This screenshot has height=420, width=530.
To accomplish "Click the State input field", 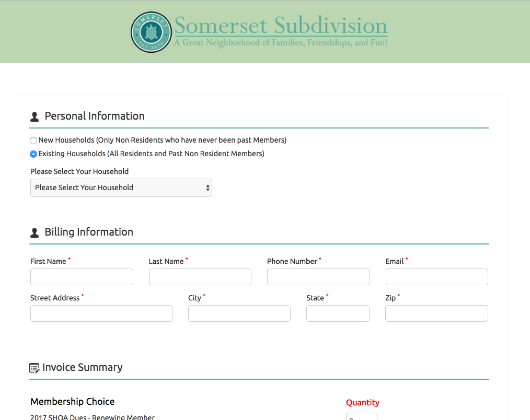I will 338,313.
